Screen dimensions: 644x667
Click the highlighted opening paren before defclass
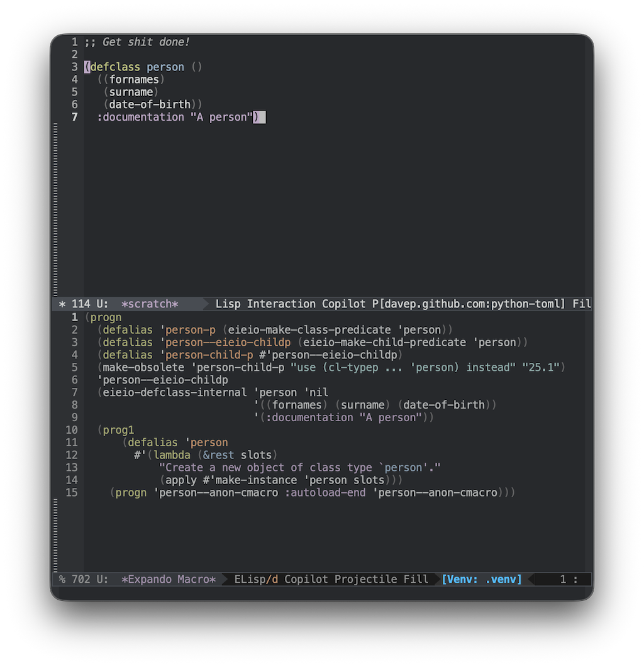point(87,67)
